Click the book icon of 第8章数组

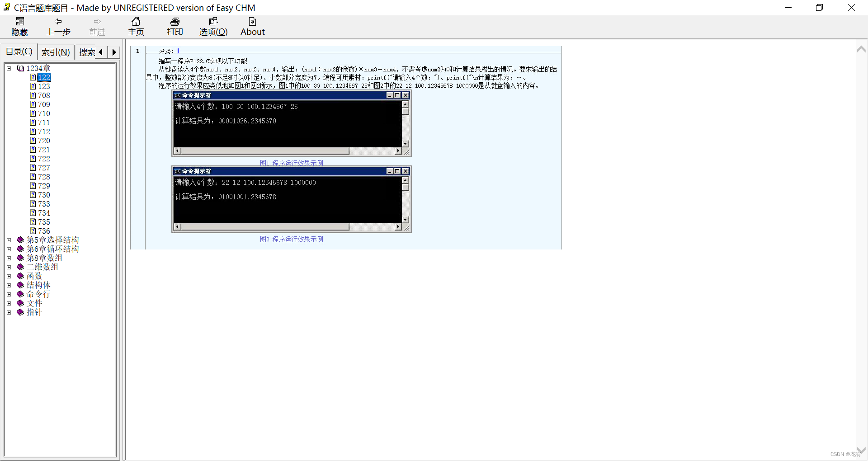tap(20, 258)
